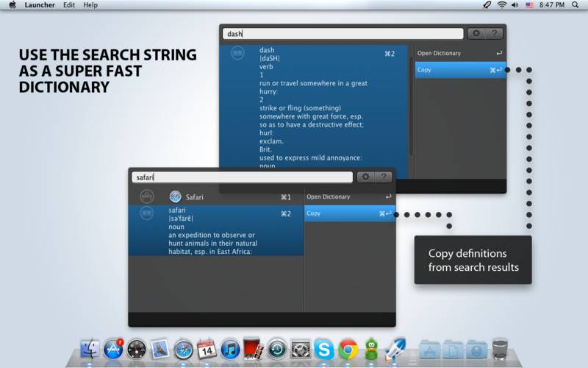
Task: Open settings gear in the dash window
Action: [476, 33]
